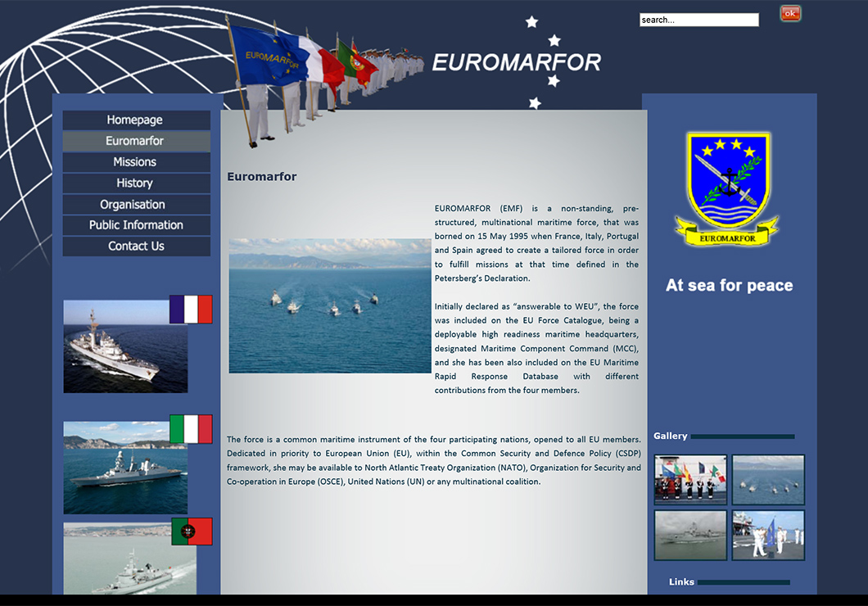Click the sailors-with-flags header banner image
This screenshot has width=868, height=606.
[x=325, y=81]
